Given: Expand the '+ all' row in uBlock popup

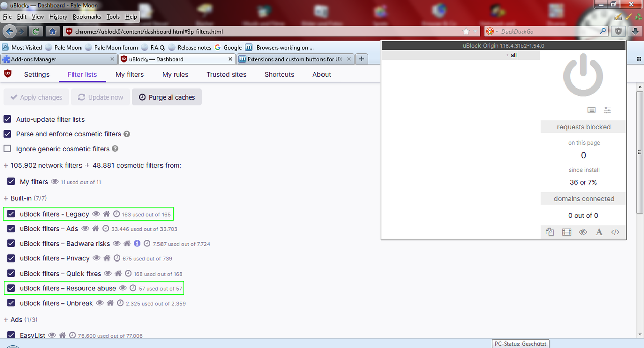Looking at the screenshot, I should (511, 55).
